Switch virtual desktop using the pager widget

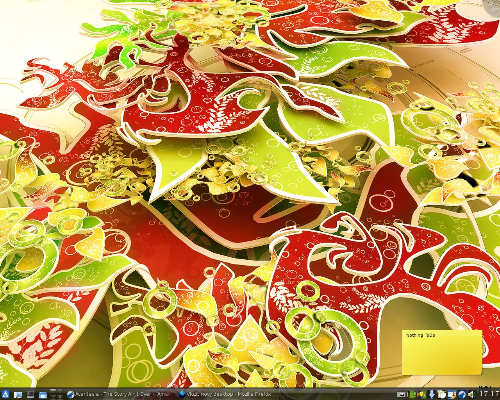[x=56, y=394]
